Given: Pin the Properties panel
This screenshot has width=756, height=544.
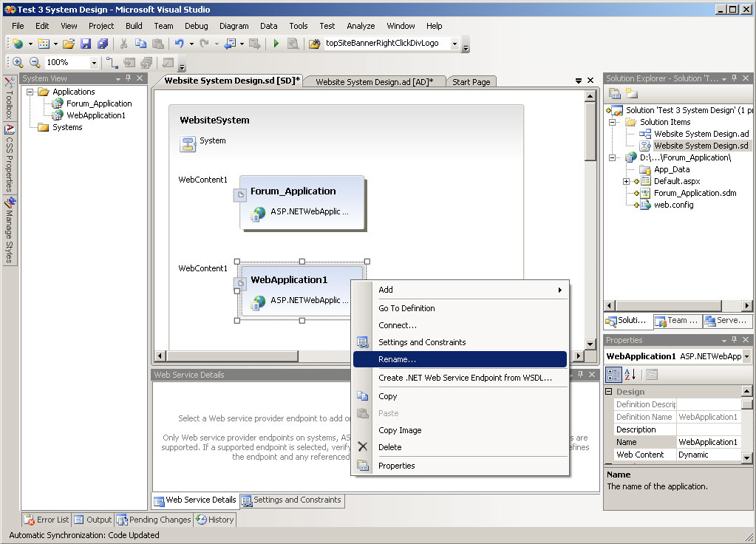Looking at the screenshot, I should [735, 340].
